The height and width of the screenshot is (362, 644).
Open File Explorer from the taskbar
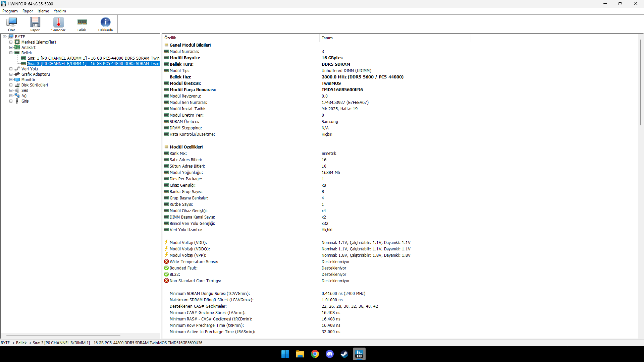300,354
